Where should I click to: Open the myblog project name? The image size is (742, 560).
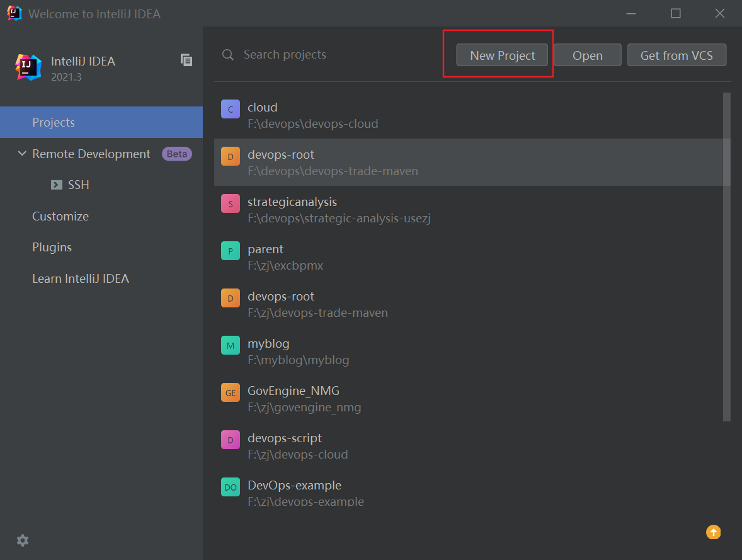tap(268, 344)
